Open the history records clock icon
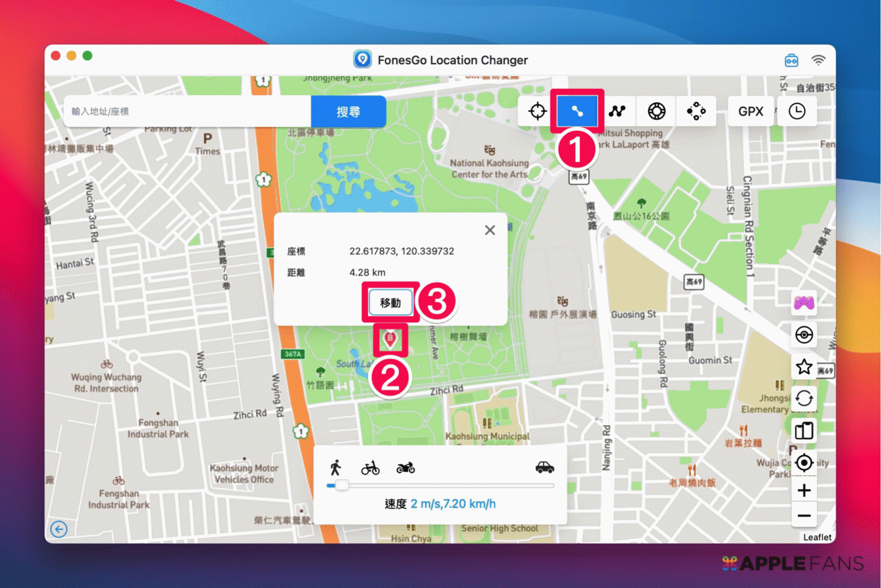Viewport: 881px width, 588px height. (x=797, y=111)
